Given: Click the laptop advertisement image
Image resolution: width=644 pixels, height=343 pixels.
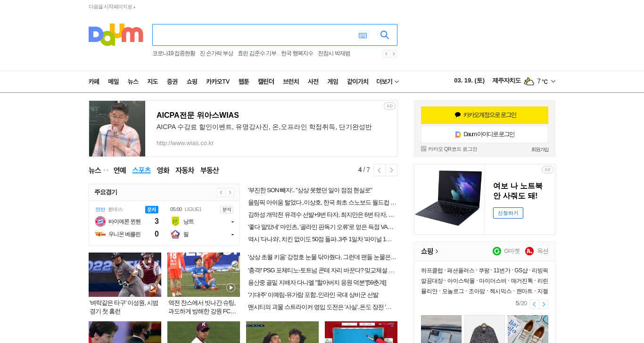Looking at the screenshot, I should 449,199.
